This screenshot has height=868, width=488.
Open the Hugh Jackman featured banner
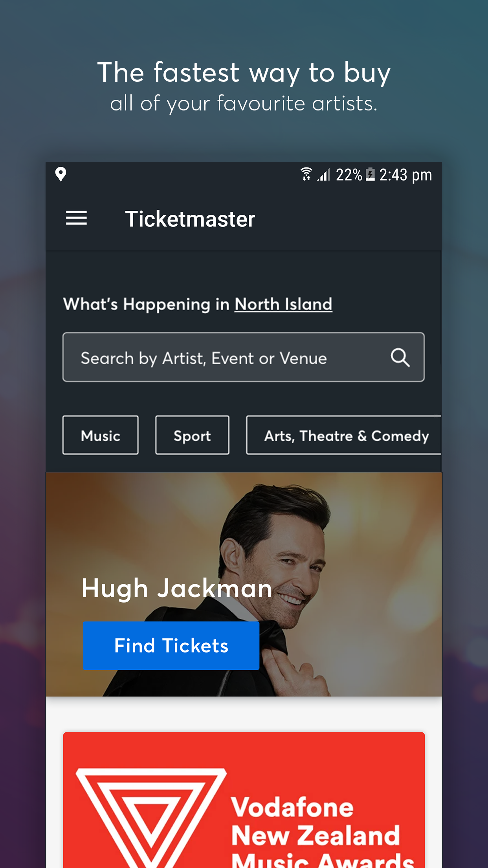point(244,584)
